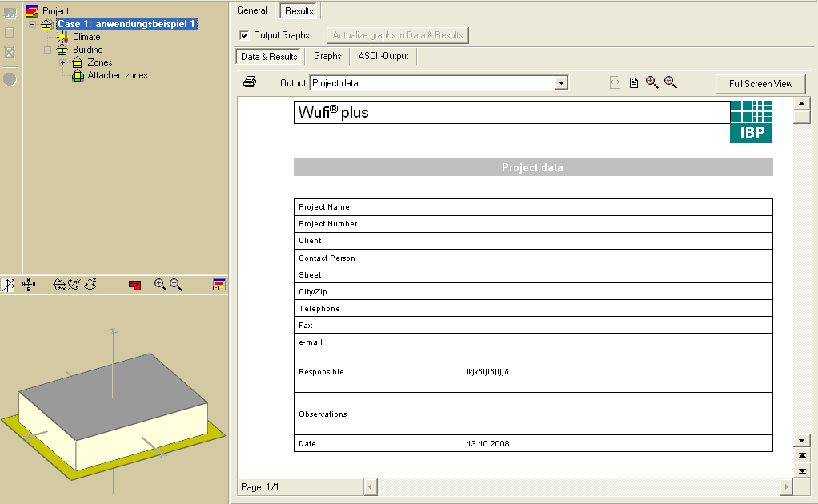Print the Project data report
Screen dimensions: 818x504
(250, 82)
